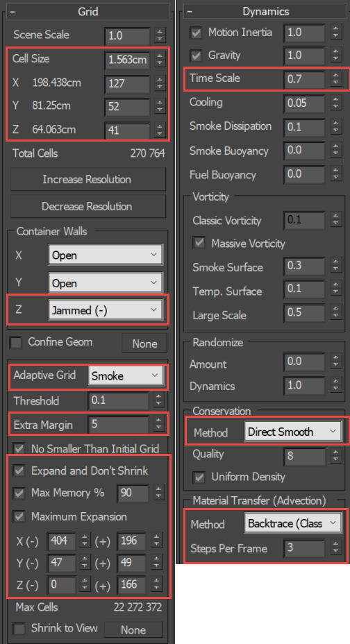350x644 pixels.
Task: Click the Conservation Quality spinner arrows
Action: (x=336, y=455)
